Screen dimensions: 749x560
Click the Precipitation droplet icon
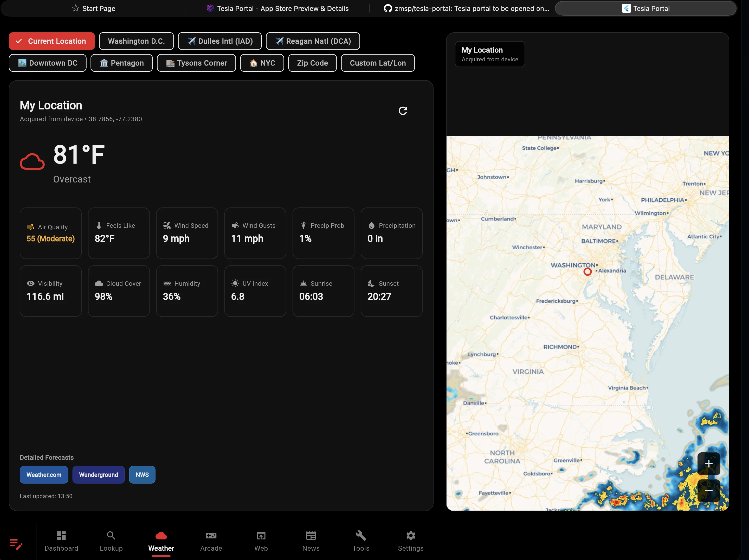click(371, 225)
